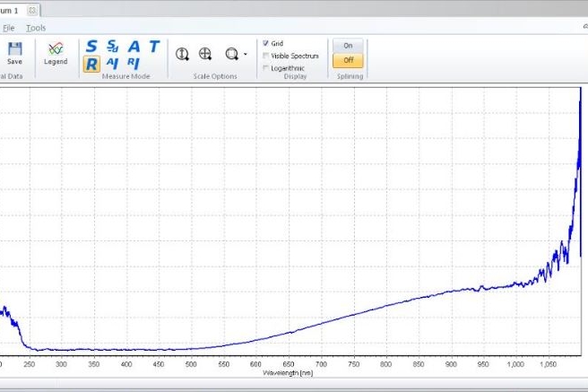The width and height of the screenshot is (588, 392).
Task: Uncheck the Grid checkbox
Action: pyautogui.click(x=266, y=43)
